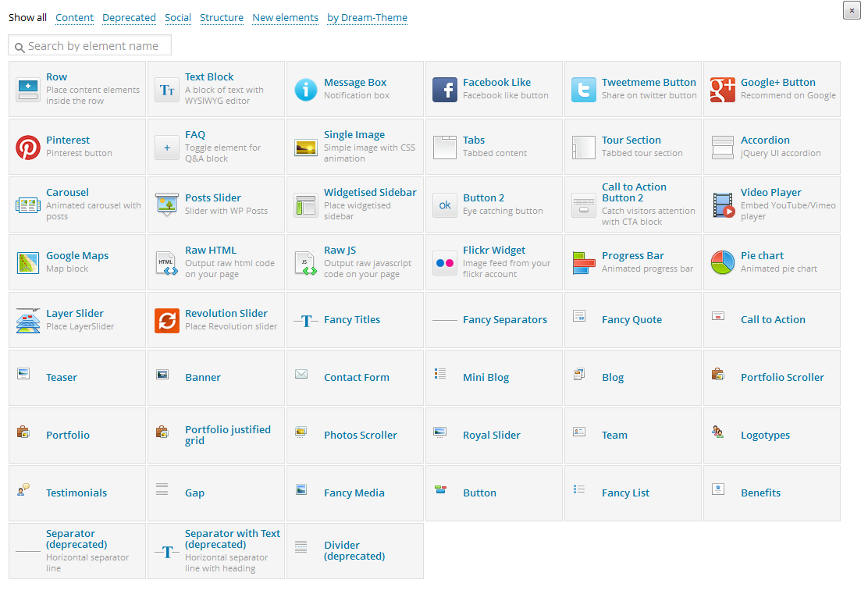Click the Flickr Widget dots icon
Screen dimensions: 868x594
[x=445, y=263]
